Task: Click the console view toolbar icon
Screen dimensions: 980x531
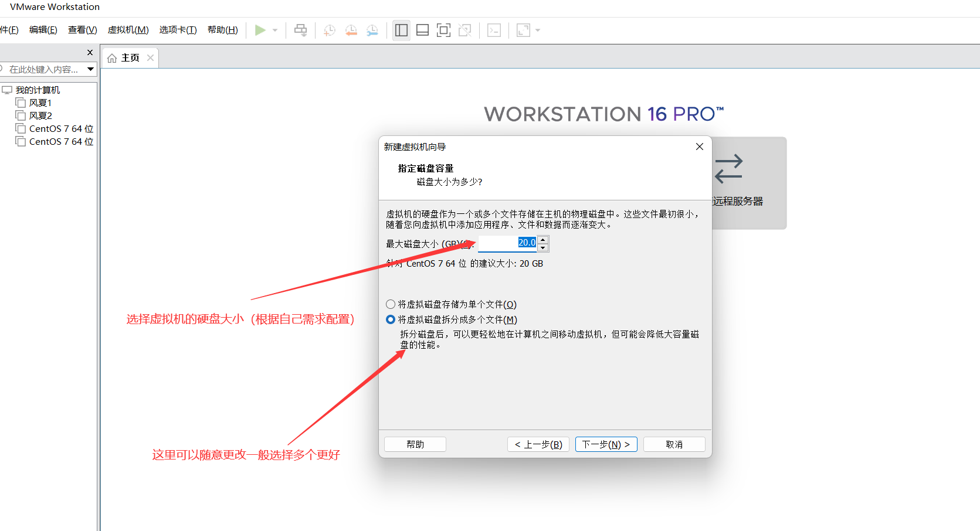Action: click(494, 30)
